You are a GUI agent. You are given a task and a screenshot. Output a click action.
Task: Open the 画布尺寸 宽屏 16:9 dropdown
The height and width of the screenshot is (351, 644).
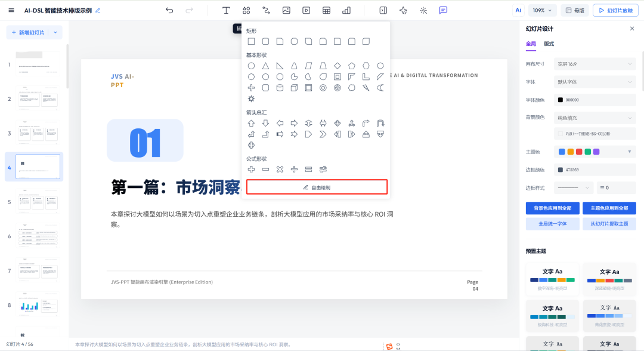click(x=595, y=64)
